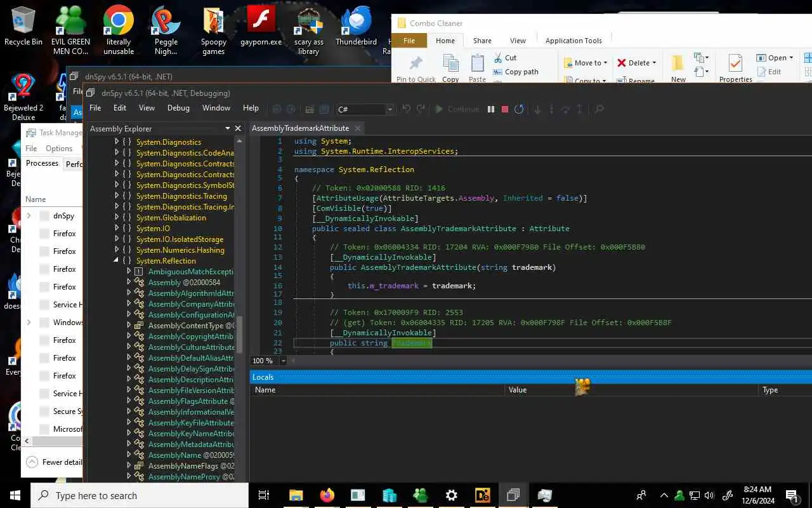Select the Thunderbird desktop shortcut
The image size is (812, 508).
click(x=356, y=27)
